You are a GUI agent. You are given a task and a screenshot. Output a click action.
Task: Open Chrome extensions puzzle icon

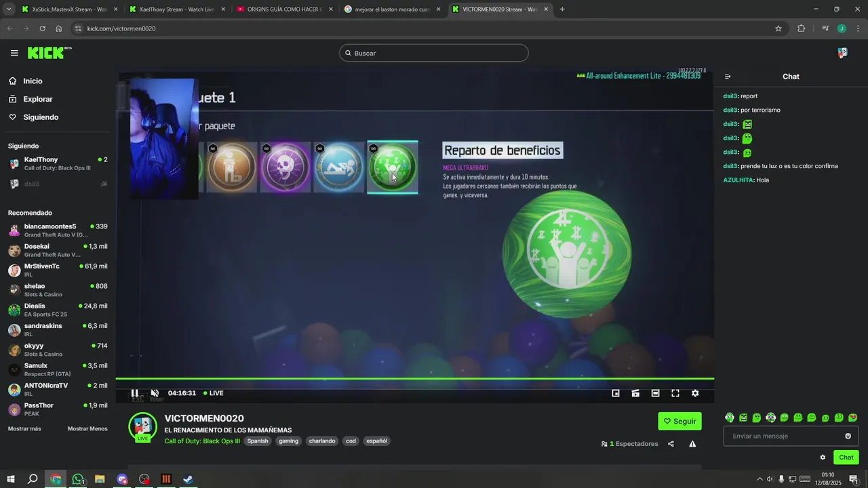[802, 28]
